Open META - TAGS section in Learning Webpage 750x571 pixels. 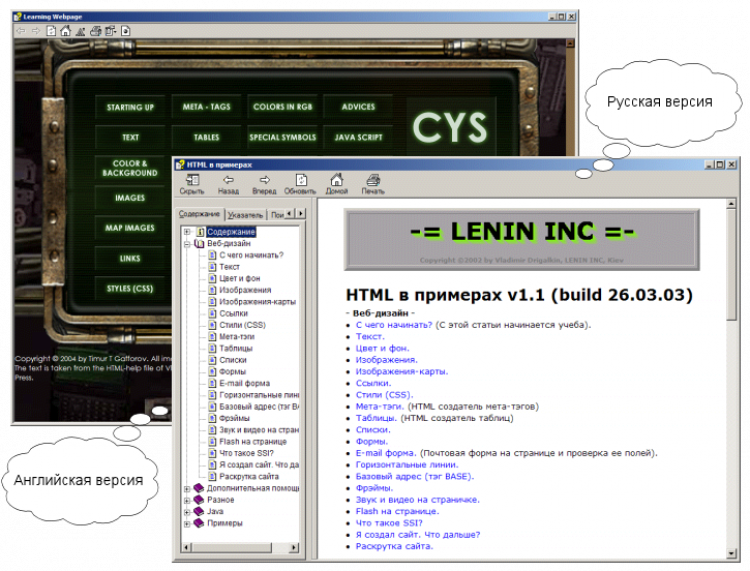[206, 107]
